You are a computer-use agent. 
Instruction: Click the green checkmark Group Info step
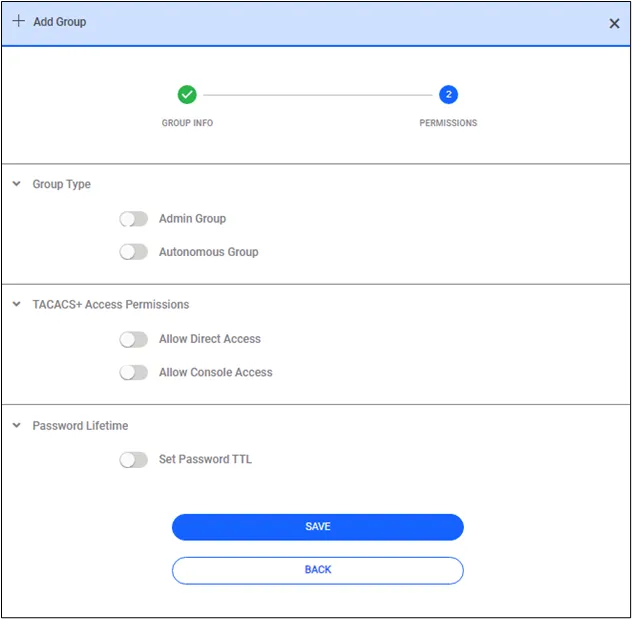click(187, 95)
